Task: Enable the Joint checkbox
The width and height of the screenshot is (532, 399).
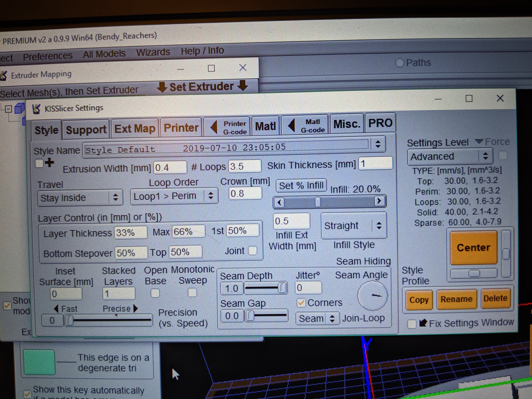Action: 253,250
